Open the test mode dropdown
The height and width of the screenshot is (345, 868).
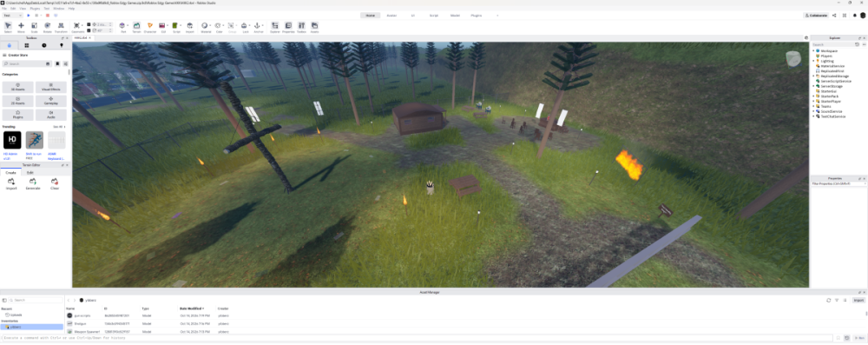[x=12, y=16]
